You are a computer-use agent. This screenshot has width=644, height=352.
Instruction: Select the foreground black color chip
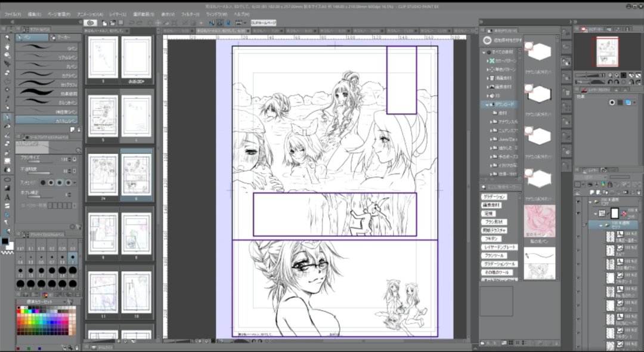click(5, 242)
